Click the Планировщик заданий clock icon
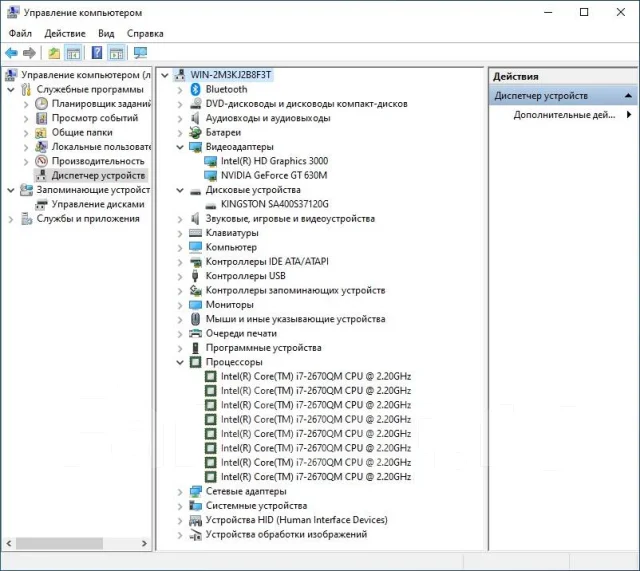Viewport: 640px width, 571px height. 41,104
